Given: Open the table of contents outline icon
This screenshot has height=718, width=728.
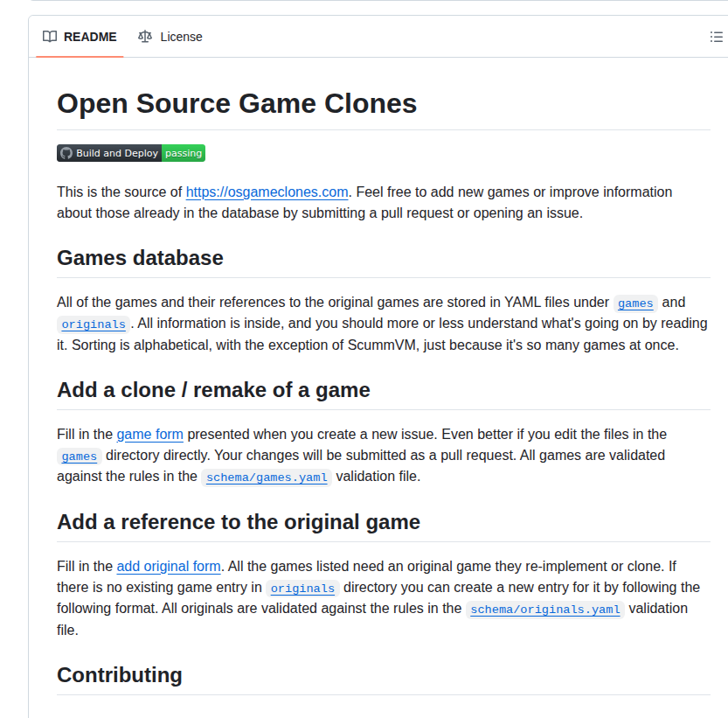Looking at the screenshot, I should [x=716, y=37].
